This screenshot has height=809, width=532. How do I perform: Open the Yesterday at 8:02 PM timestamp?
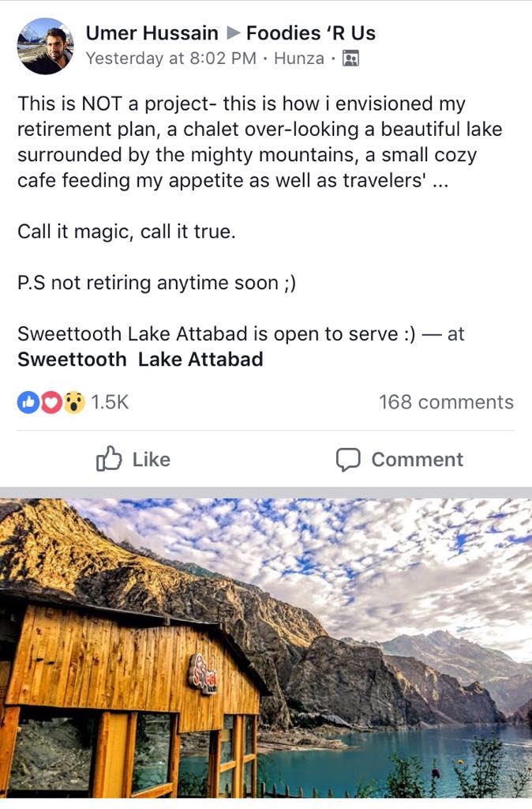[170, 58]
